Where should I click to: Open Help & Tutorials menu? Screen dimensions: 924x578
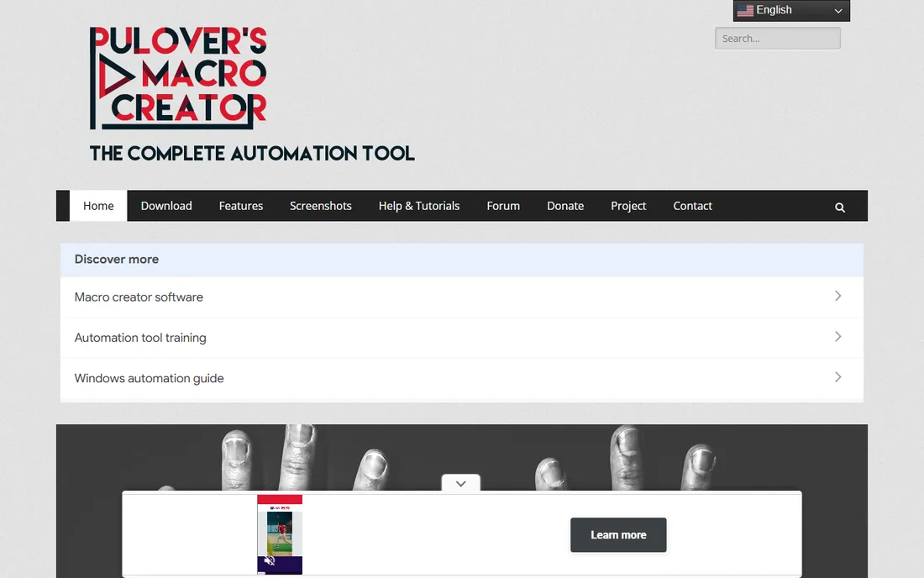click(x=419, y=206)
